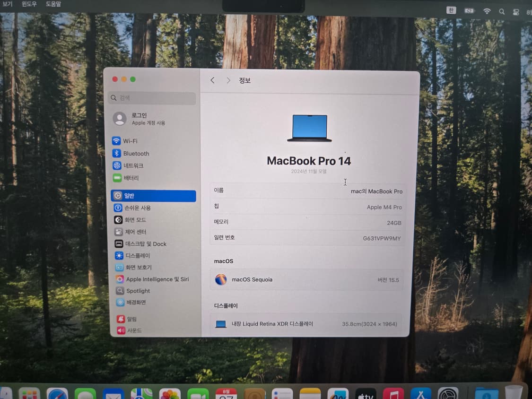Click 내장 Liquid Retina XDR 디스플레이 row

[305, 324]
